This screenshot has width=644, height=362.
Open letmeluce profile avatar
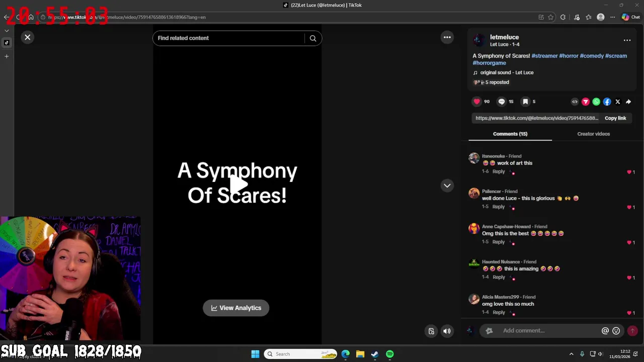pos(479,40)
